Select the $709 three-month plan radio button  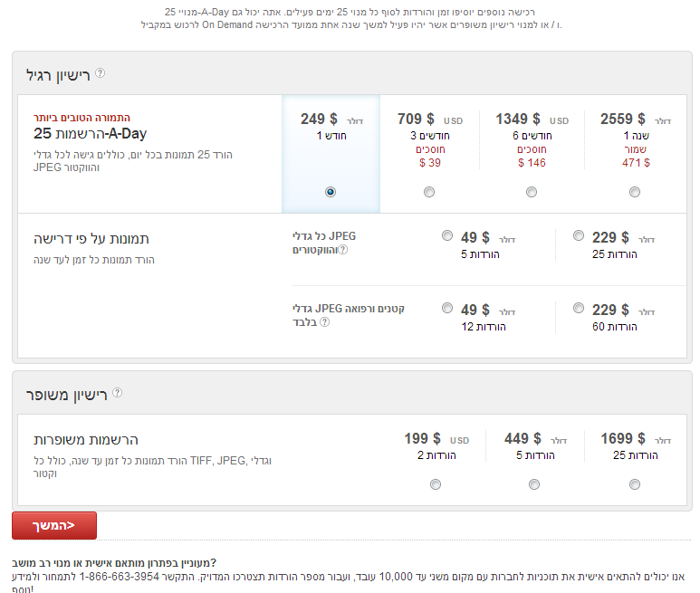click(x=429, y=192)
